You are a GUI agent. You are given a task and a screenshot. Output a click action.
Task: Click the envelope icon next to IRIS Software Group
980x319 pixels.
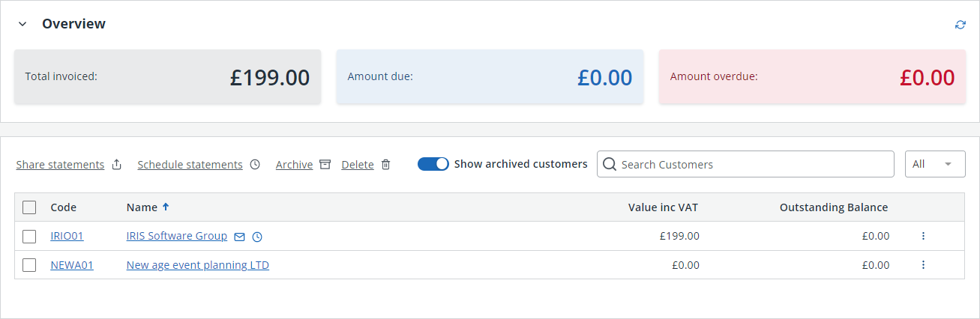click(239, 237)
